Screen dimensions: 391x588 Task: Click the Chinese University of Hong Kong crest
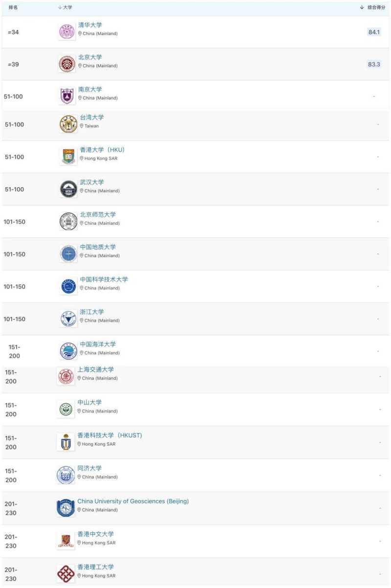[x=66, y=540]
